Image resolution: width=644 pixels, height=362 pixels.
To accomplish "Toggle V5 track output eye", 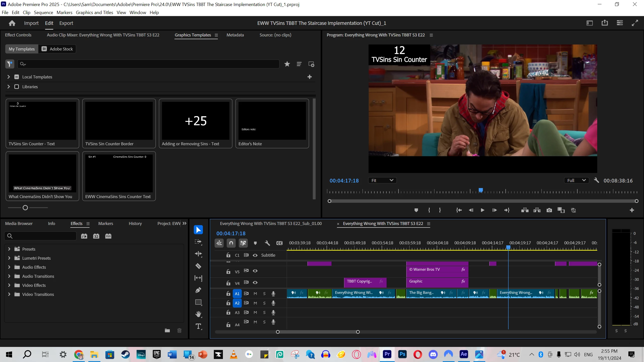I will click(255, 271).
